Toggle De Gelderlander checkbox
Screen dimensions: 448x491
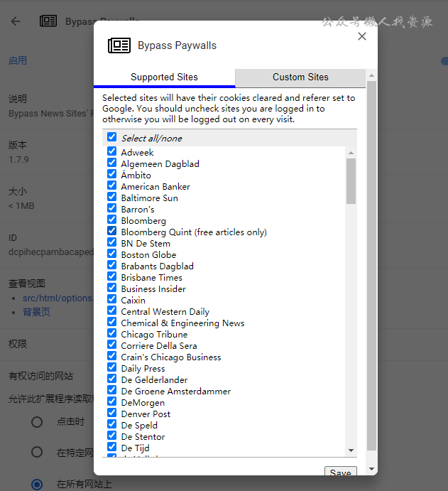click(x=111, y=379)
